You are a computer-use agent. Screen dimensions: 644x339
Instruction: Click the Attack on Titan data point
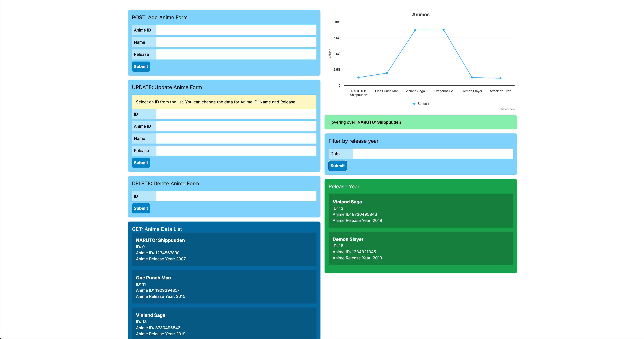pos(500,78)
